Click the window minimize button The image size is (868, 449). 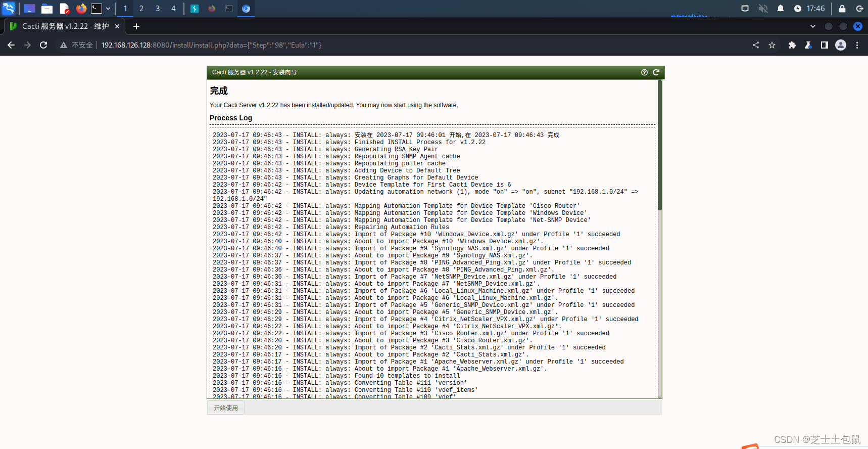[x=829, y=26]
